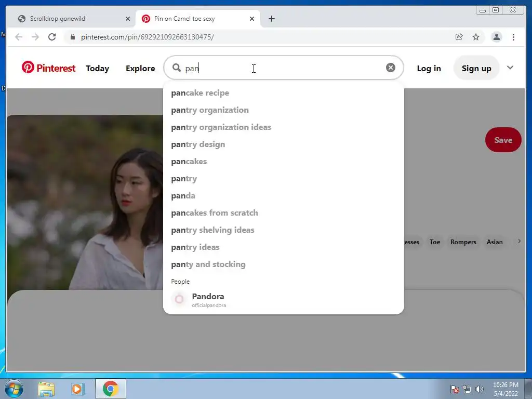Click Chrome taskbar icon
This screenshot has width=532, height=399.
coord(111,389)
